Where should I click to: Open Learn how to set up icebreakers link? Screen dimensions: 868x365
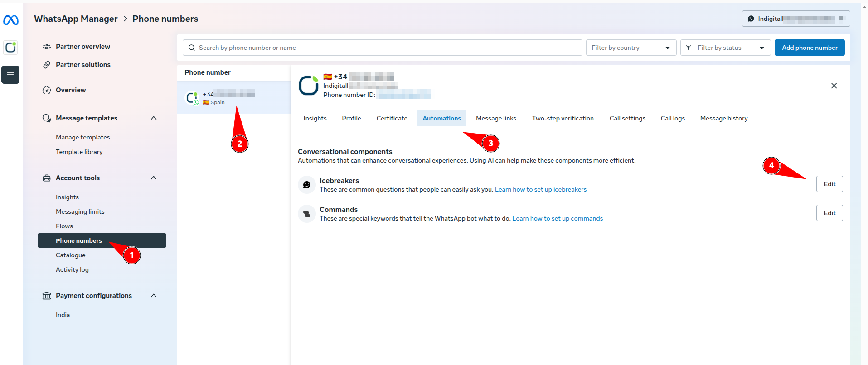(x=541, y=190)
